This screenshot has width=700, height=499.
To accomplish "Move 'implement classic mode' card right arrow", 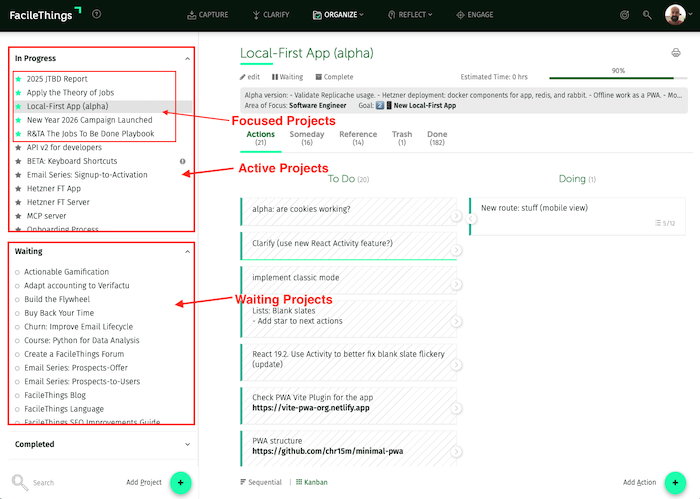I will click(x=456, y=284).
